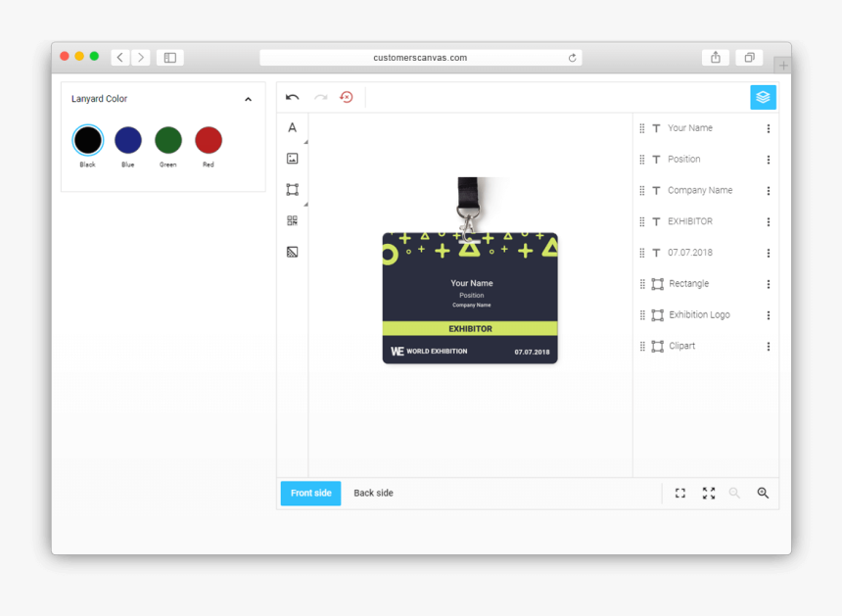This screenshot has height=616, width=842.
Task: Select the EXHIBITOR layer
Action: point(706,221)
